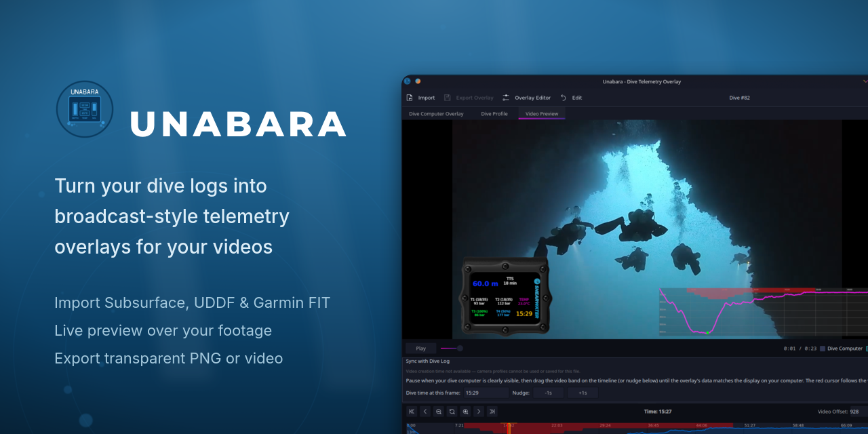Click the Overlay Editor label
The image size is (868, 434).
[x=533, y=98]
